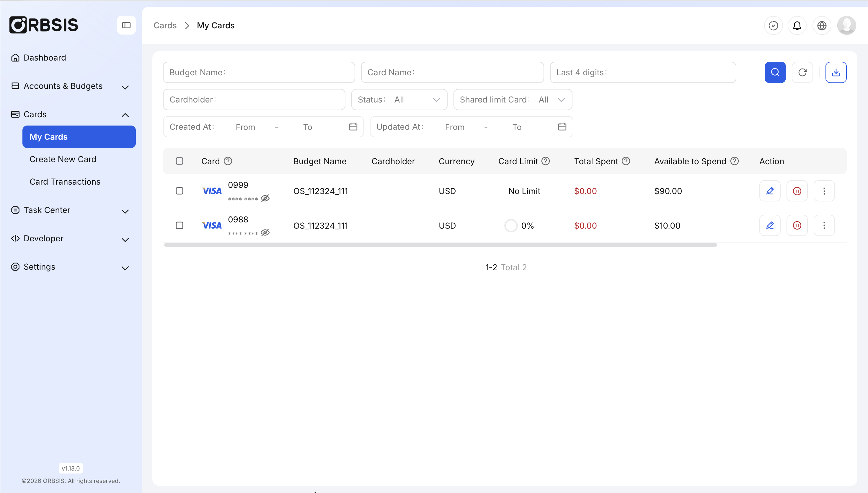
Task: Click the table horizontal scrollbar
Action: [440, 245]
